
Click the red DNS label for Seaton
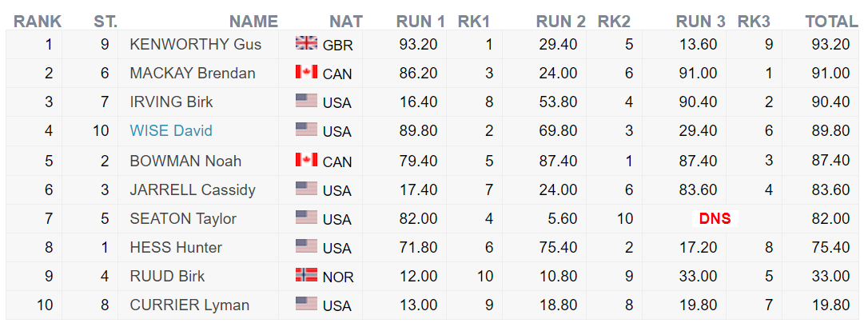coord(715,219)
